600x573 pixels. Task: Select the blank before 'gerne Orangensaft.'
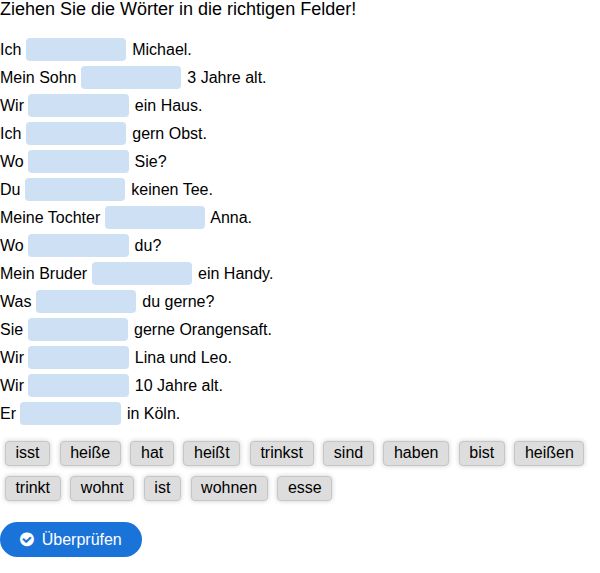pyautogui.click(x=78, y=330)
